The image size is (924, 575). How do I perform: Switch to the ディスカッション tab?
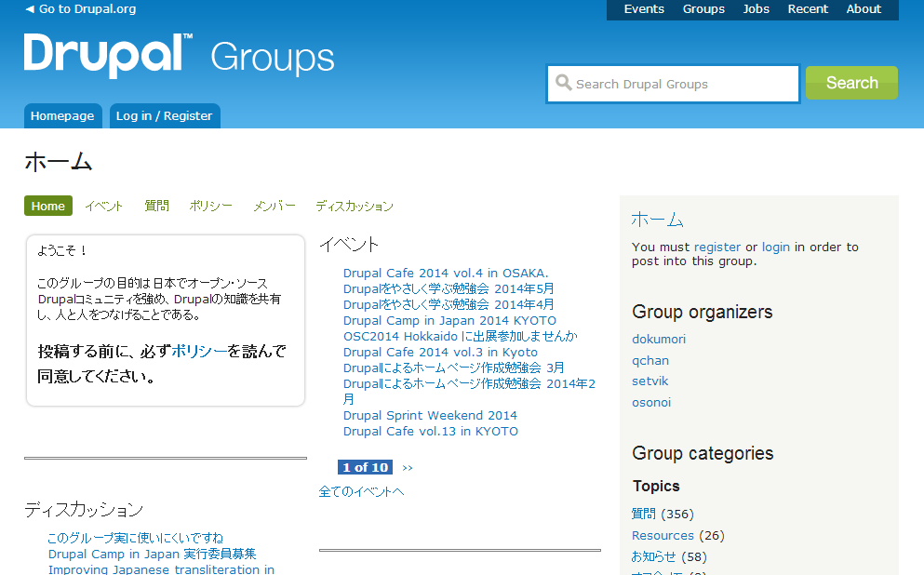coord(355,206)
